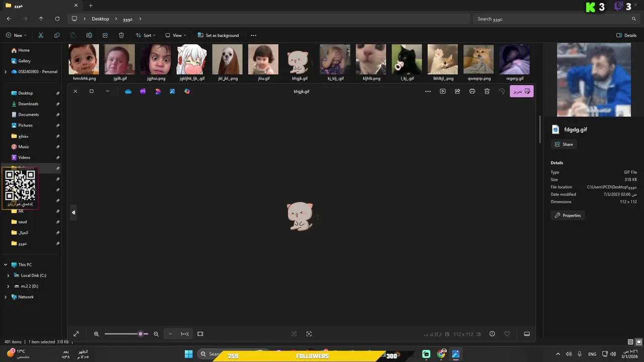Expand Local Disk (C:) node
Viewport: 644px width, 362px height.
(8, 276)
